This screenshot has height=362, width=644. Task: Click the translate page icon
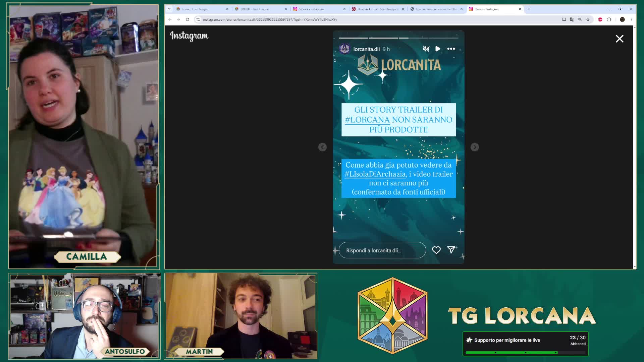tap(572, 19)
